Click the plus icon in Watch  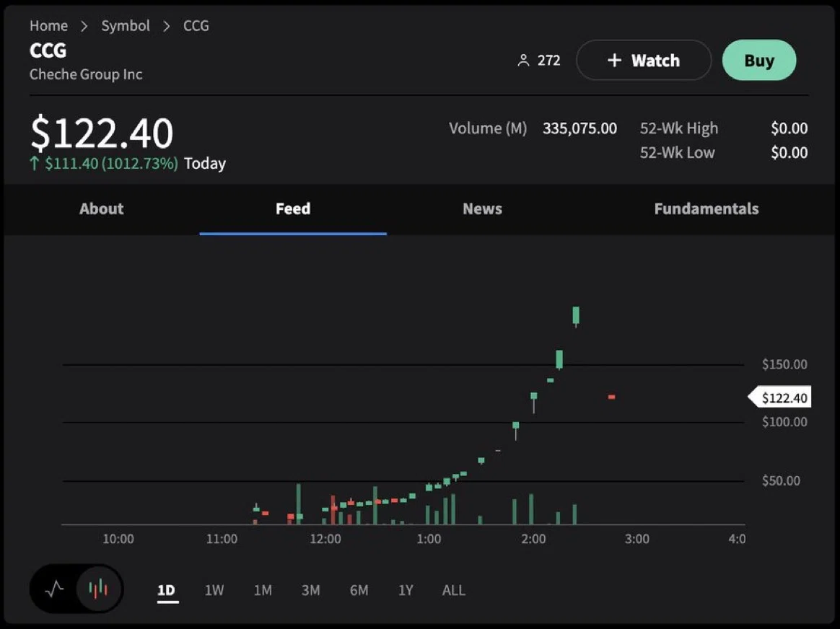coord(614,61)
